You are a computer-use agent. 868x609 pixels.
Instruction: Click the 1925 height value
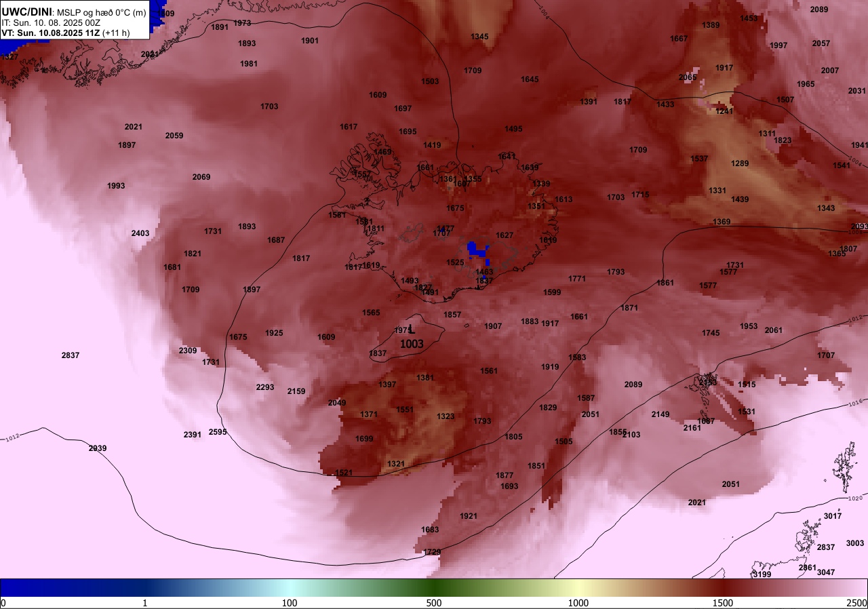(274, 333)
